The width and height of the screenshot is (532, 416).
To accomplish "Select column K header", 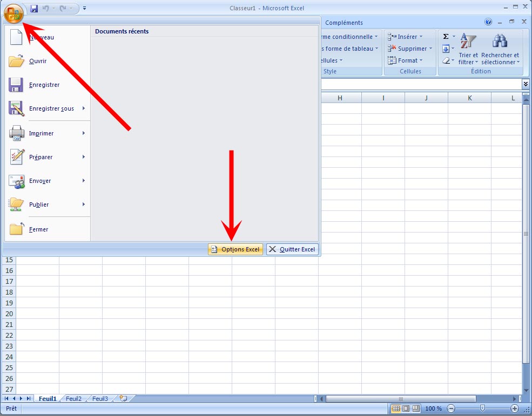I will click(469, 98).
